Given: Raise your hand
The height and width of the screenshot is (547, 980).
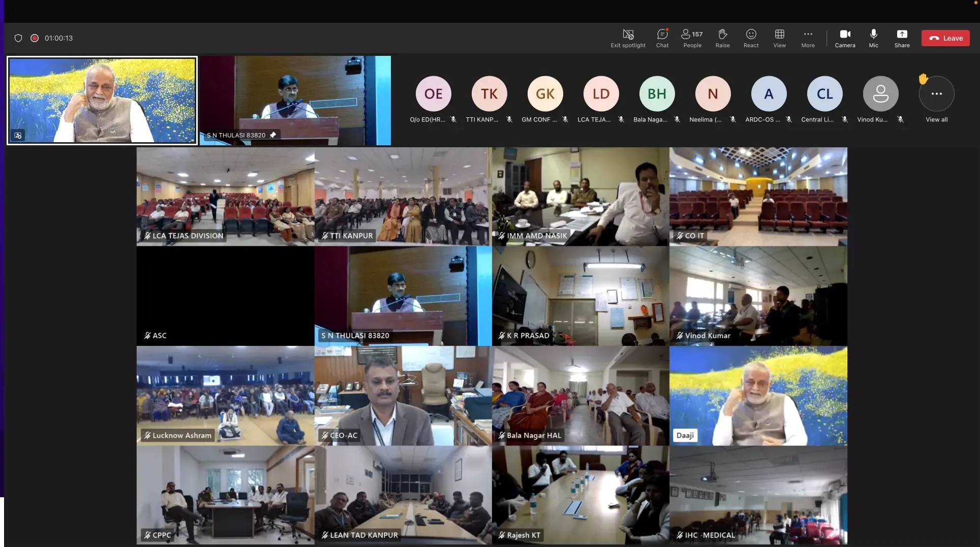Looking at the screenshot, I should pyautogui.click(x=722, y=38).
